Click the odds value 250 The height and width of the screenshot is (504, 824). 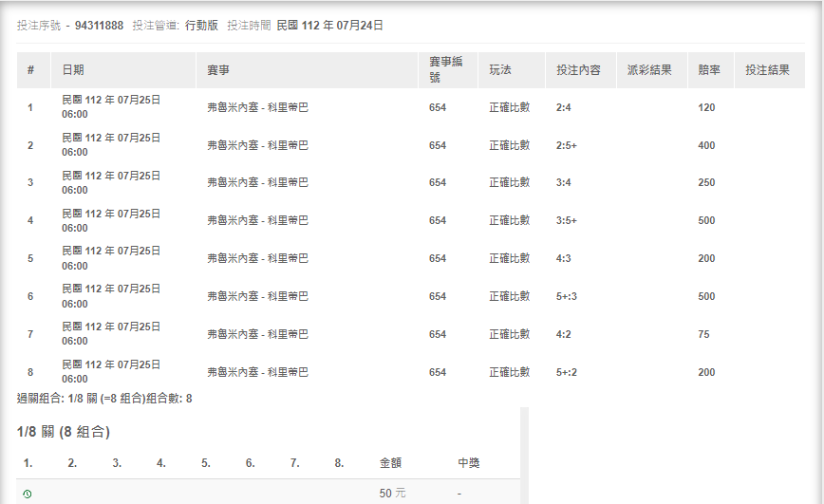click(x=706, y=182)
